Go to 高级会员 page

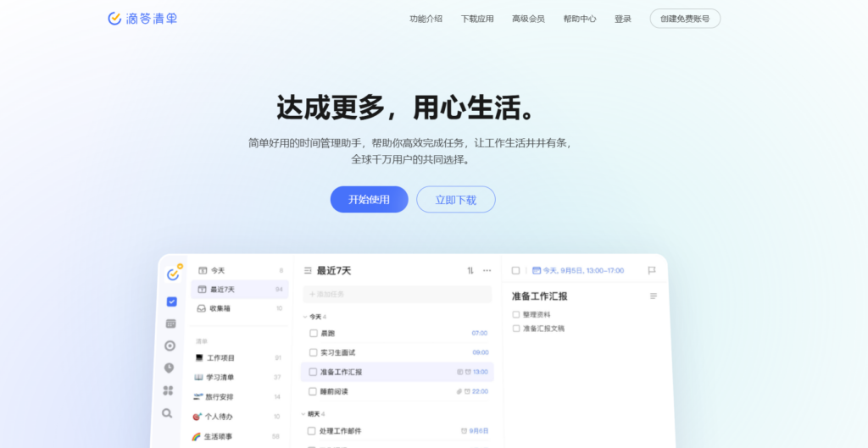pos(528,19)
